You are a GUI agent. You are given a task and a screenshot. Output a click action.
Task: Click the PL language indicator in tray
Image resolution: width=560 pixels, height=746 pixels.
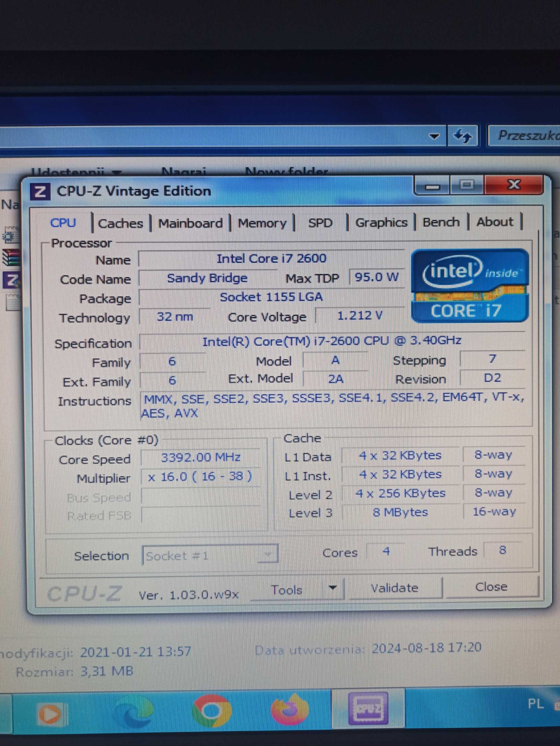click(535, 704)
